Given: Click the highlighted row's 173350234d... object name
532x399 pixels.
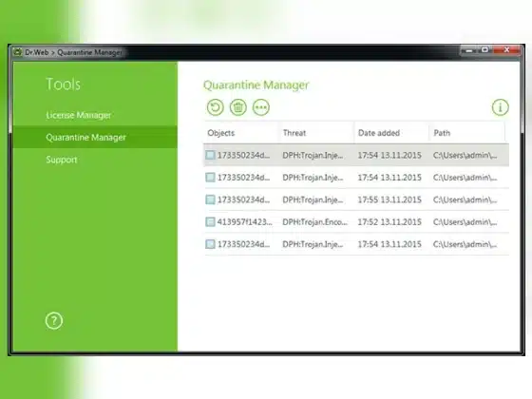Looking at the screenshot, I should tap(243, 155).
